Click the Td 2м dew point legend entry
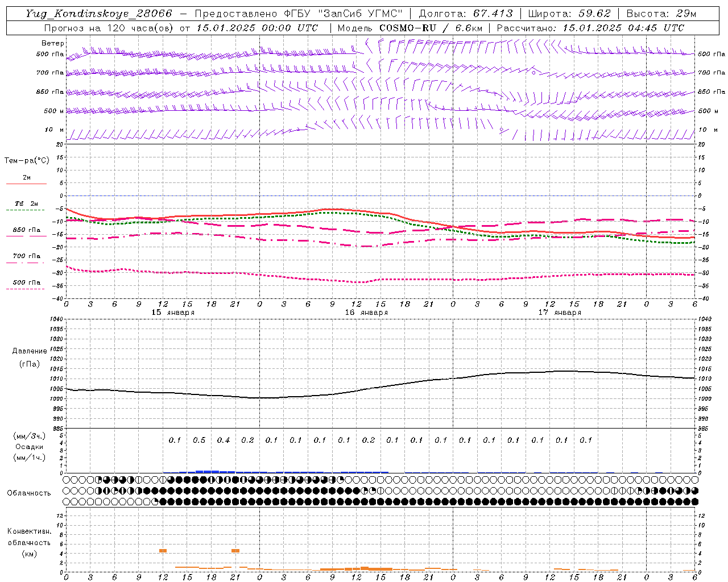This screenshot has height=582, width=728. [26, 203]
